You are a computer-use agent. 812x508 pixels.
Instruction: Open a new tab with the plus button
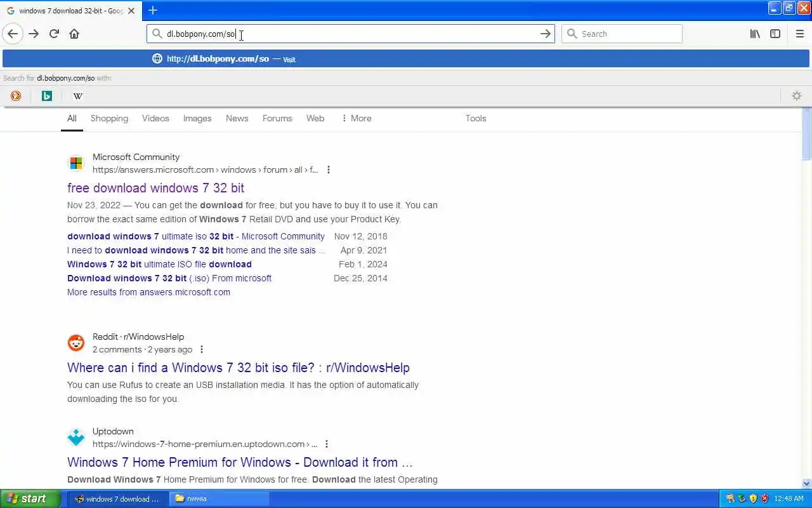(x=153, y=10)
